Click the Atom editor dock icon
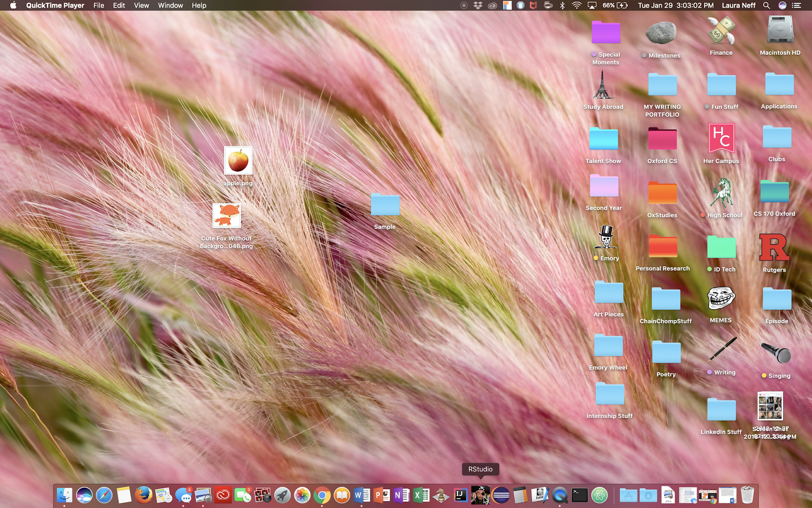 (600, 495)
